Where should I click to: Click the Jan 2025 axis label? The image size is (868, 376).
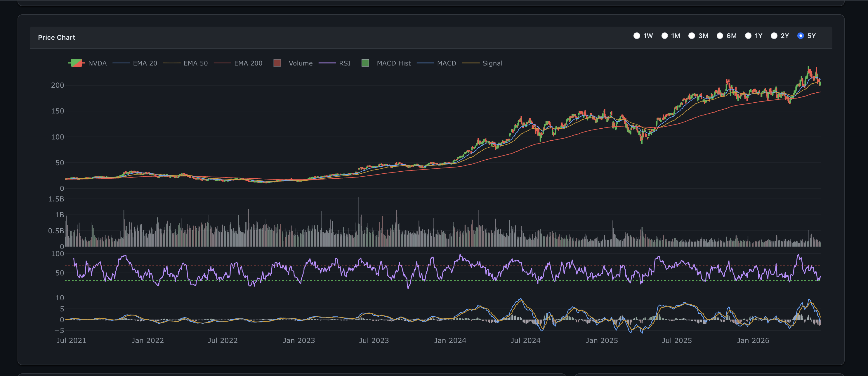(x=602, y=340)
